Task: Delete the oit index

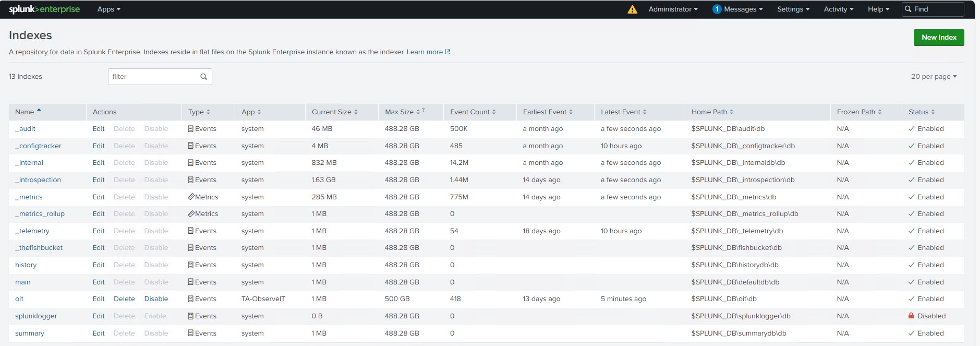Action: click(x=124, y=299)
